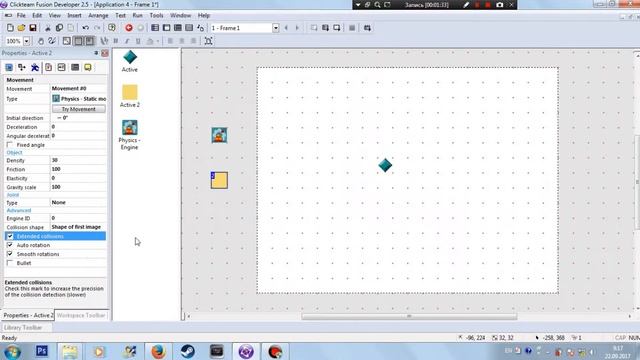
Task: Click camera icon in recording toolbar
Action: click(500, 5)
